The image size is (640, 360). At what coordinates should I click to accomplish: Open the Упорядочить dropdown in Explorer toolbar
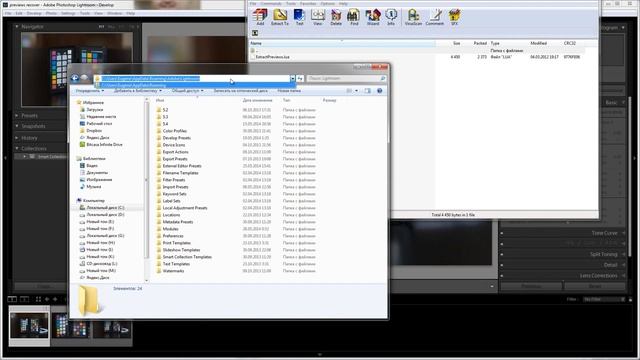pyautogui.click(x=89, y=91)
